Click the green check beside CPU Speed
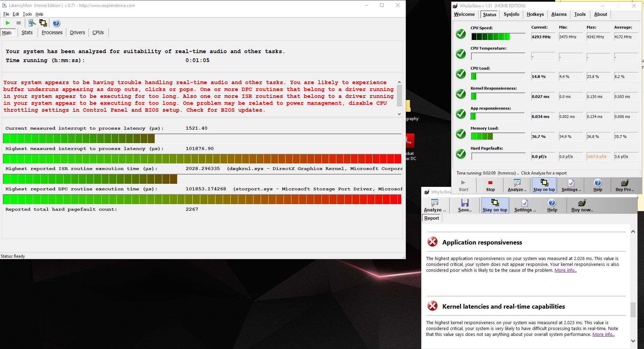Viewport: 644px width, 349px height. [x=461, y=34]
